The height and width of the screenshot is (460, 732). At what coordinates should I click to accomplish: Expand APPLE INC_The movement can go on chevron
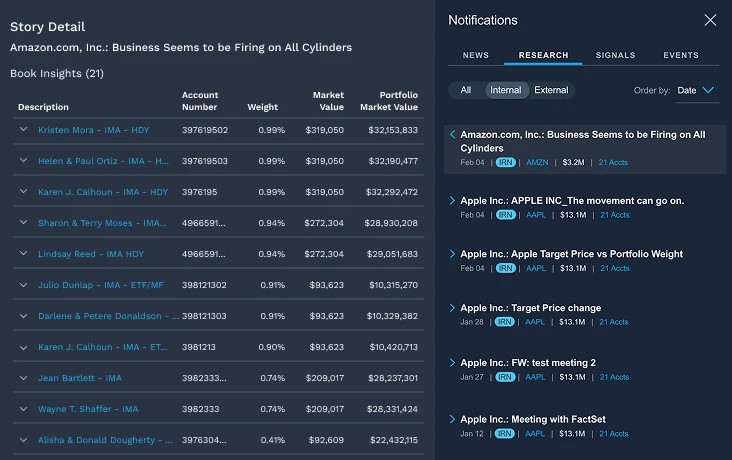452,200
